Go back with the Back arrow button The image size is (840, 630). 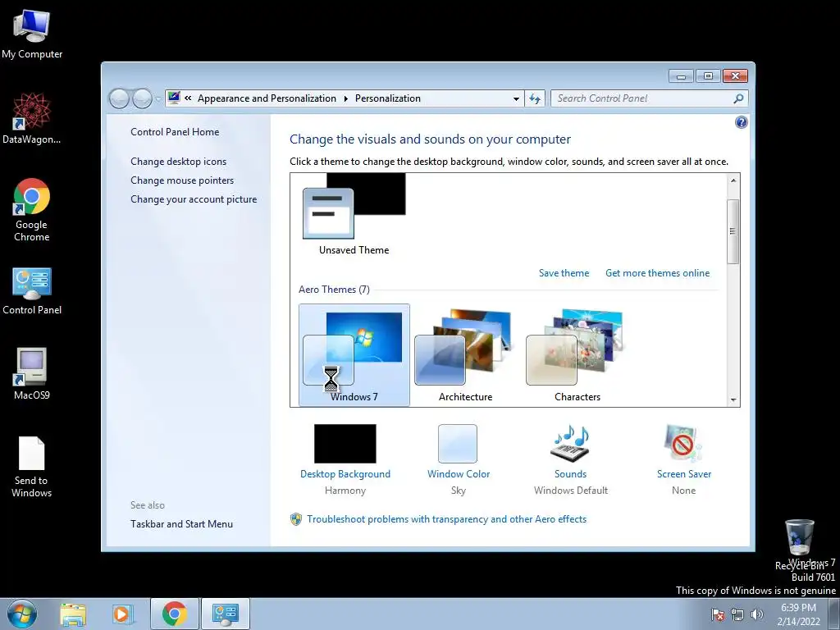119,98
